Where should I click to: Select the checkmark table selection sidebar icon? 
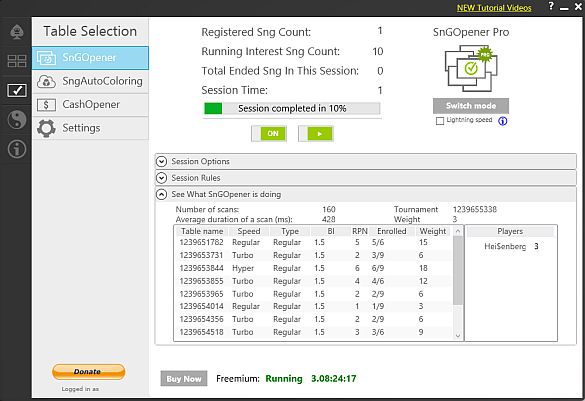pos(17,90)
